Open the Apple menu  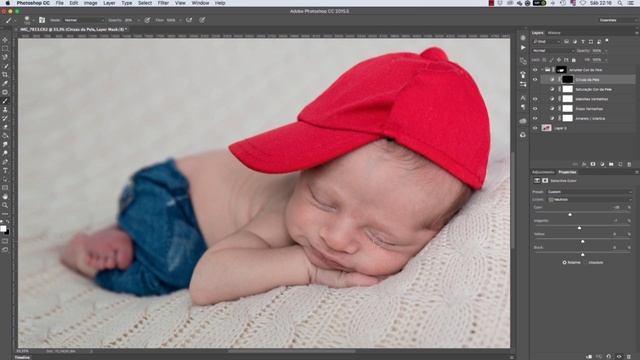tap(7, 3)
